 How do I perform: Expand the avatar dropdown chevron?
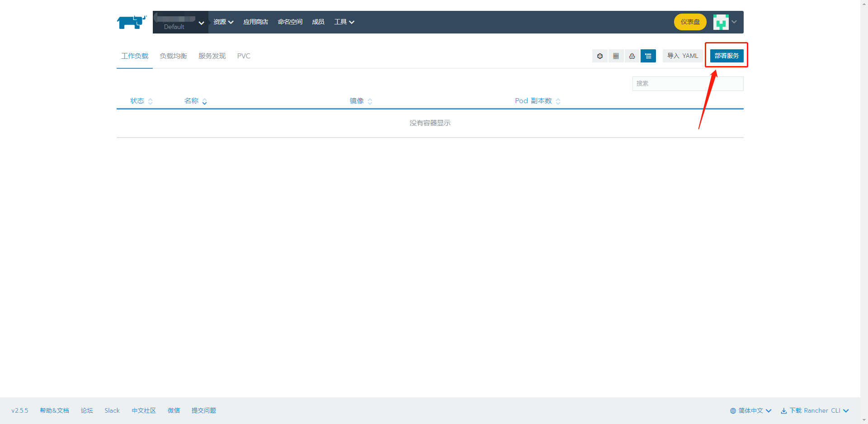(x=734, y=22)
